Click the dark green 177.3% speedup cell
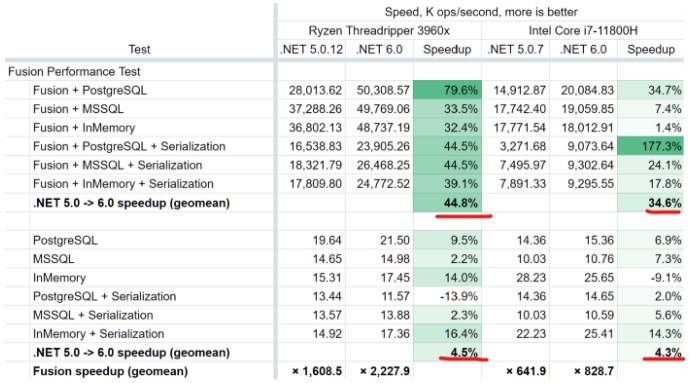The width and height of the screenshot is (692, 383). (x=651, y=146)
